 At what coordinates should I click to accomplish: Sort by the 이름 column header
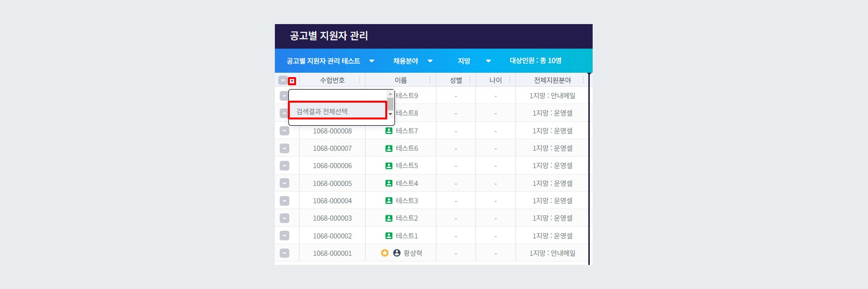[x=401, y=80]
